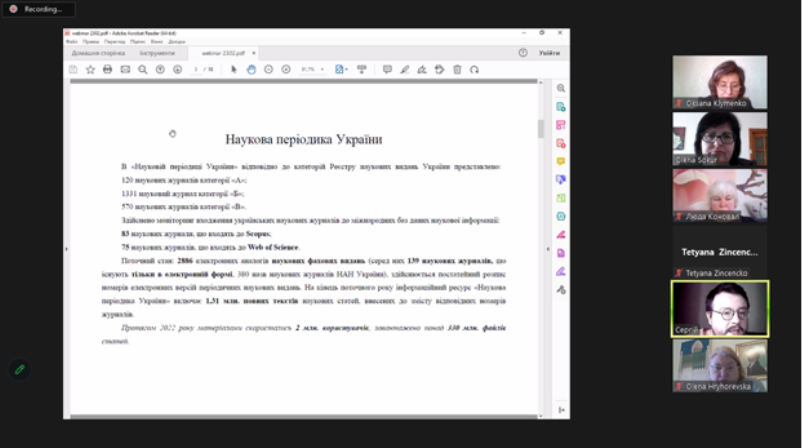
Task: Switch to the Домашня сторінка tab
Action: tap(97, 52)
